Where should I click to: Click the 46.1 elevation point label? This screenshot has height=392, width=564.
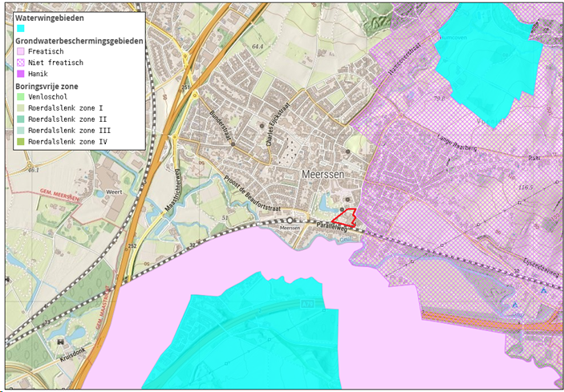[x=33, y=170]
